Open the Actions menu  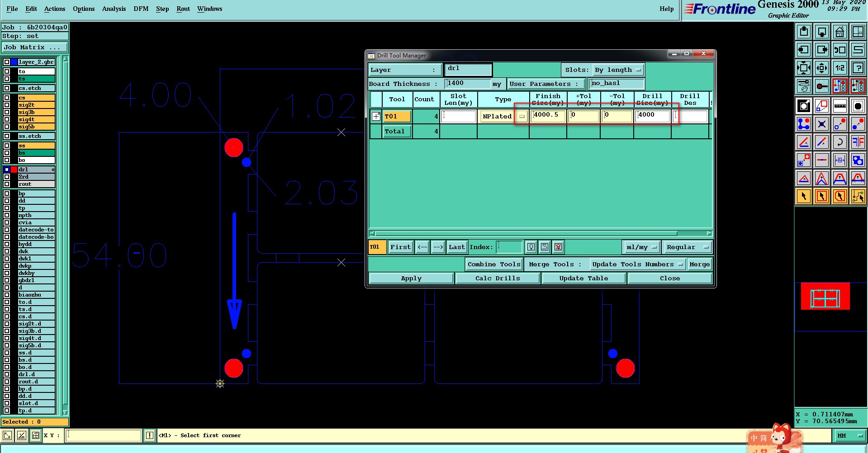[x=55, y=9]
